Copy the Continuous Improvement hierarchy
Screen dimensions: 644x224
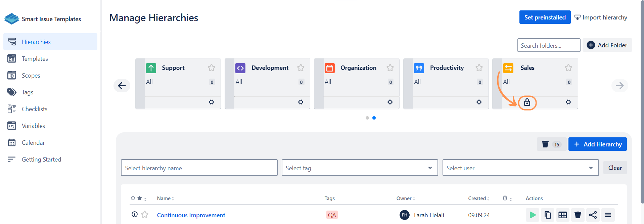[548, 215]
